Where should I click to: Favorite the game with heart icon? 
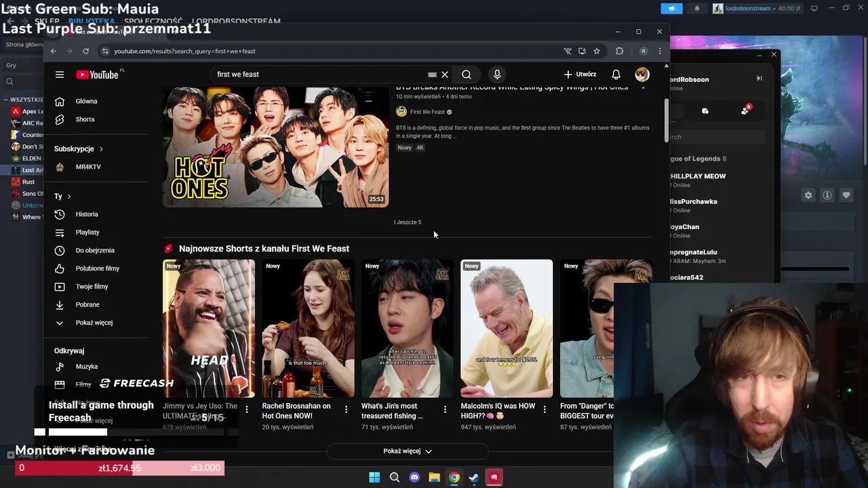846,195
